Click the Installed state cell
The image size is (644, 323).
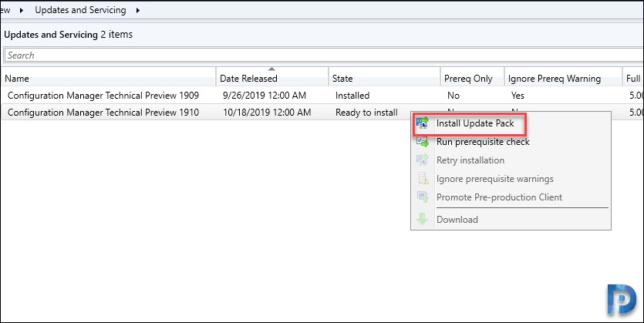[352, 96]
